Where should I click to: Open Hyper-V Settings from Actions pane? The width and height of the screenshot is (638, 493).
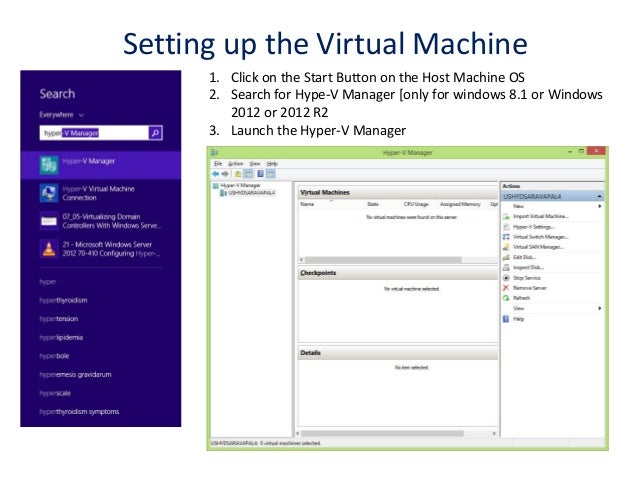point(533,227)
